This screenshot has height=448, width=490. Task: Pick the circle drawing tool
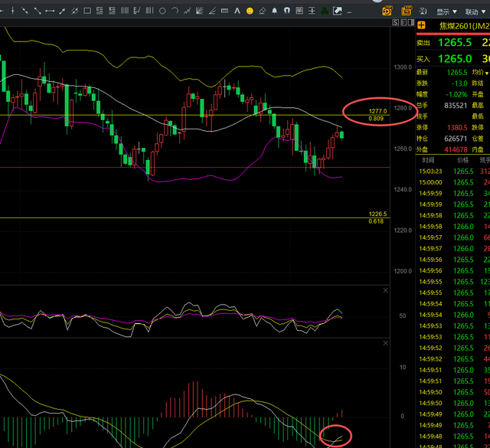[x=162, y=11]
